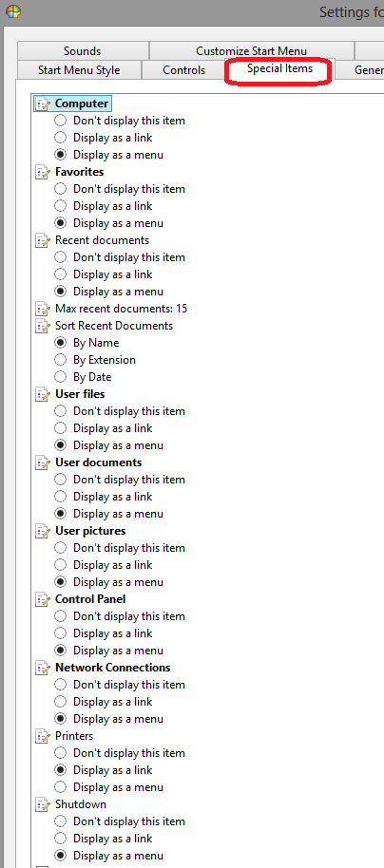Click the icon beside Sort Recent Documents
Image resolution: width=384 pixels, height=868 pixels.
(43, 326)
